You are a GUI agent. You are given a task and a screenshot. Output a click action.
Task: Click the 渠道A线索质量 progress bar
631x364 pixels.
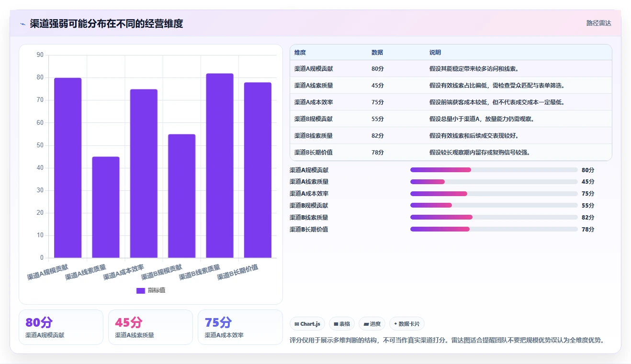click(494, 182)
